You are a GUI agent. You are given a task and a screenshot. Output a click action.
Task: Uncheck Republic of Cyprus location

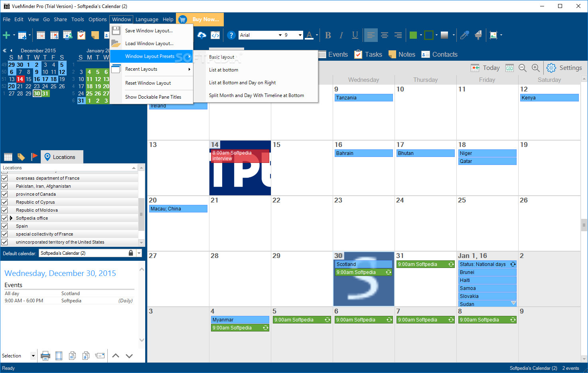point(4,202)
